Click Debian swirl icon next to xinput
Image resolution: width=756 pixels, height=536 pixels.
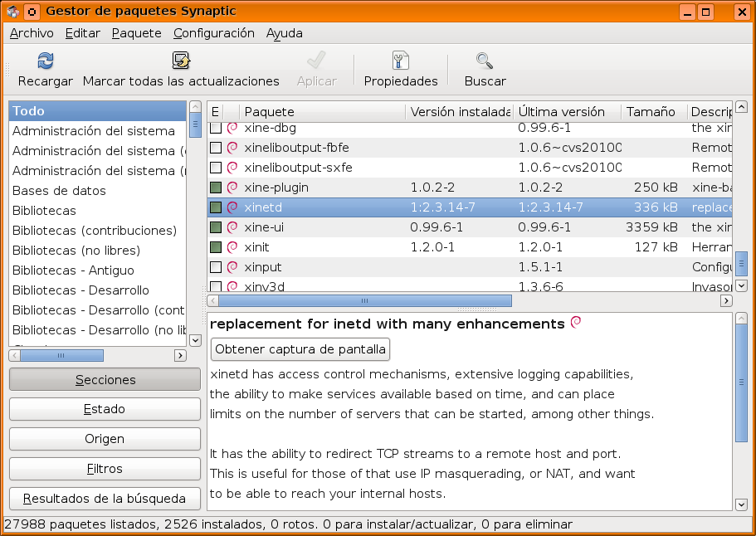232,266
